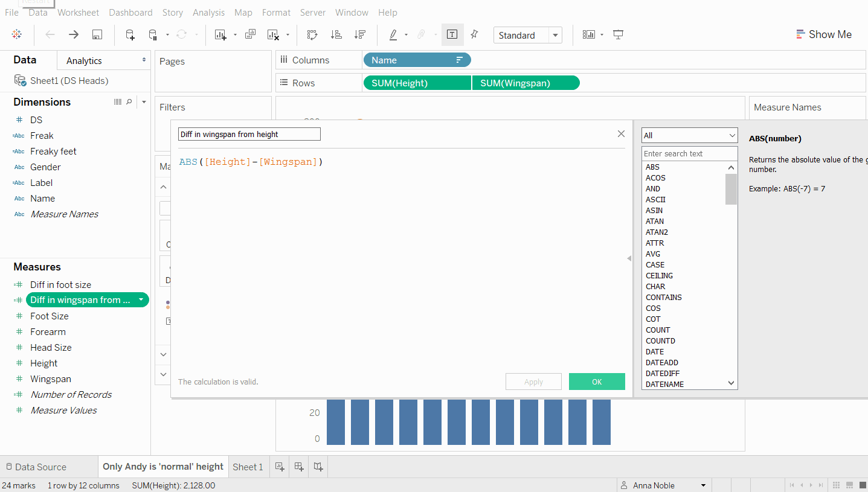Sort ascending using the toolbar icon
Viewport: 868px width, 492px height.
(336, 35)
